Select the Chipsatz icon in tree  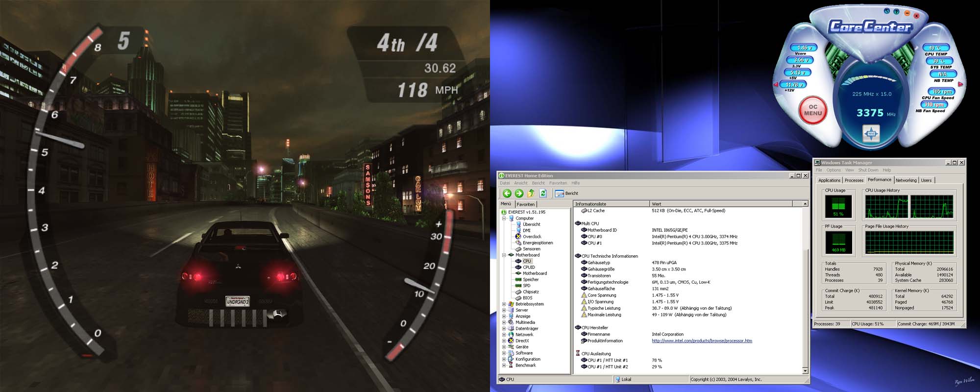tap(518, 292)
